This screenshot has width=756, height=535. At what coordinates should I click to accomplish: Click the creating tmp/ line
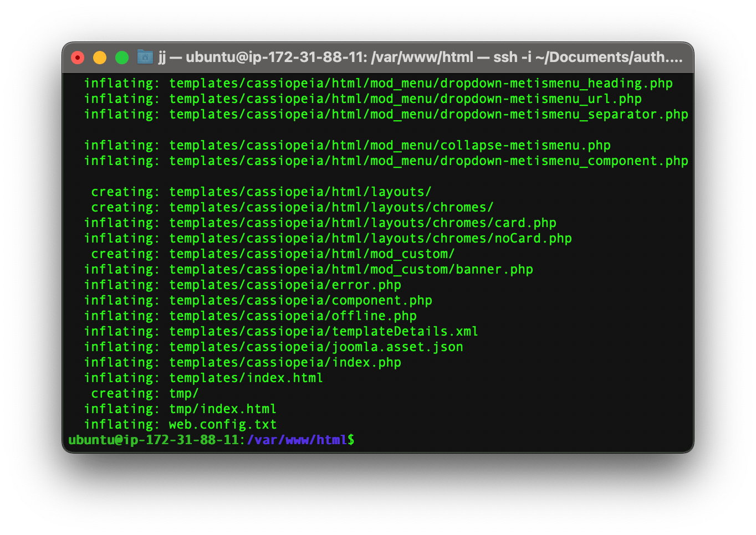click(x=145, y=394)
